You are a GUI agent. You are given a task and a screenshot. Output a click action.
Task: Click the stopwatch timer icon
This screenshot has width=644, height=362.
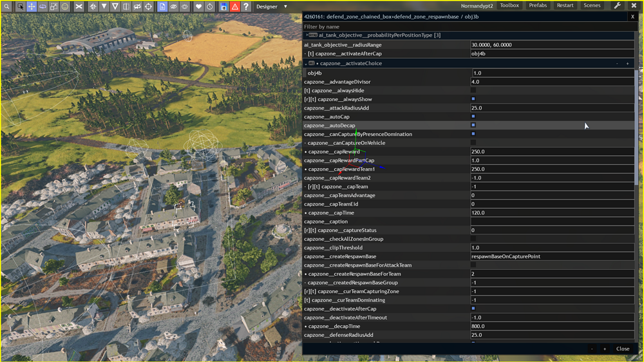click(x=210, y=6)
